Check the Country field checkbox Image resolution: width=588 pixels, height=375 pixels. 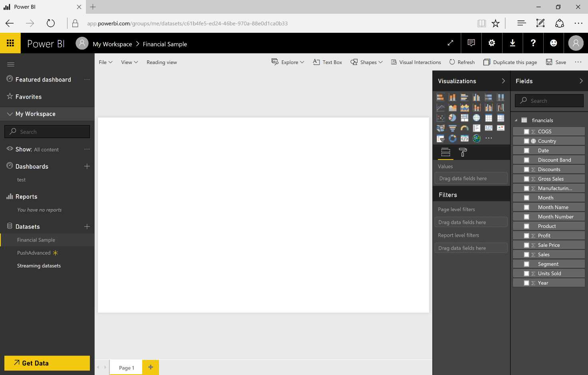(526, 141)
